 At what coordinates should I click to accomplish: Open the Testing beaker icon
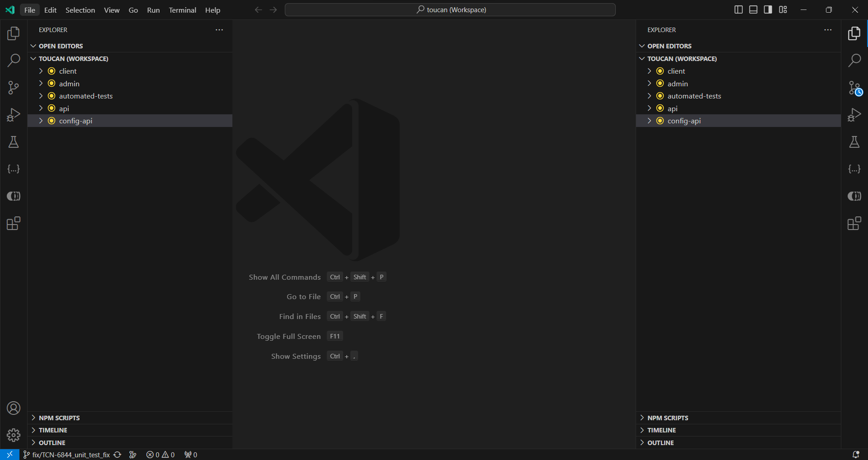click(x=14, y=142)
